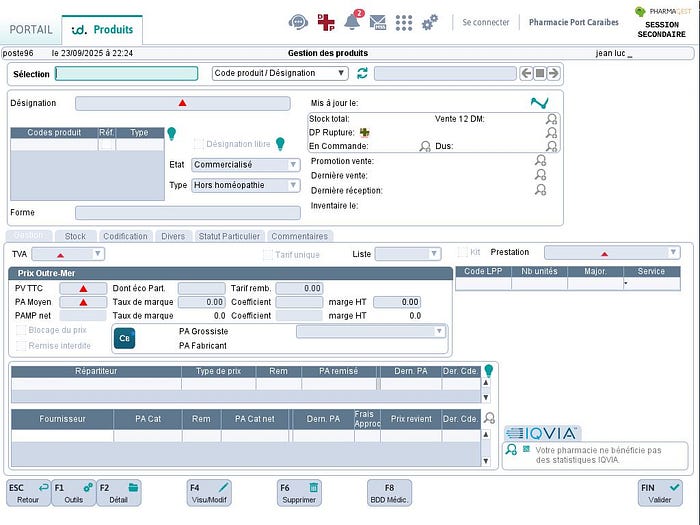The height and width of the screenshot is (525, 700).
Task: Click the F1 Outils button
Action: point(74,493)
